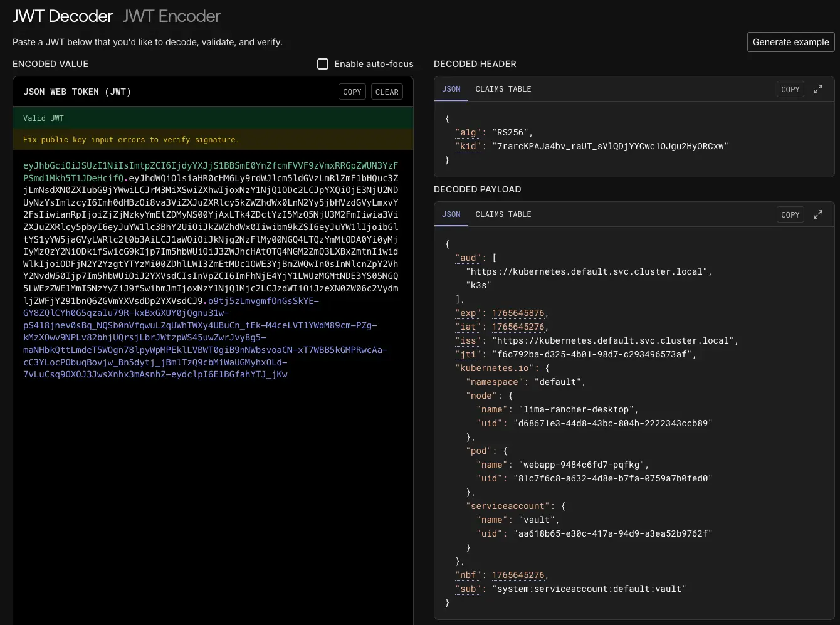Viewport: 840px width, 625px height.
Task: Copy the decoded header JSON
Action: [x=790, y=89]
